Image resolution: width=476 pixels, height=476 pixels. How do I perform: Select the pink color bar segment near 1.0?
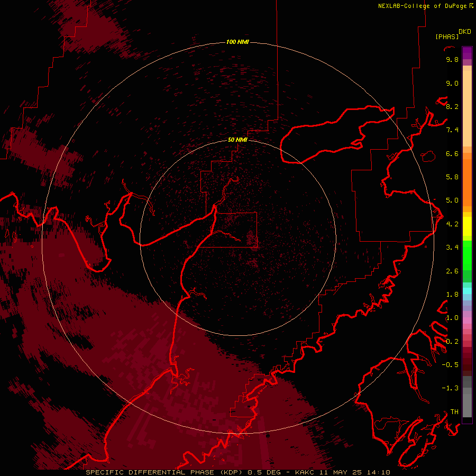click(x=467, y=321)
